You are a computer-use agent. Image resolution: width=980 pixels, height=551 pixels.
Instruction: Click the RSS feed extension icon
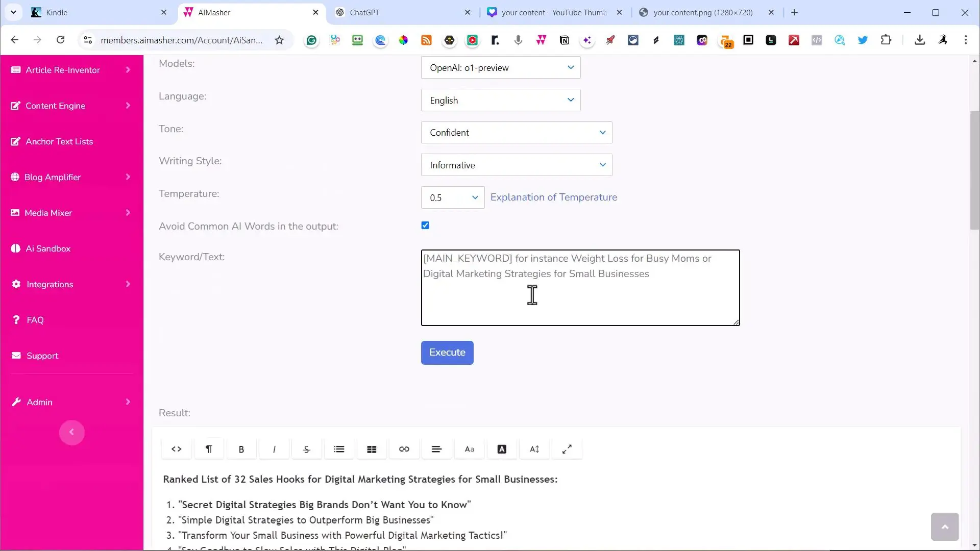[x=426, y=40]
